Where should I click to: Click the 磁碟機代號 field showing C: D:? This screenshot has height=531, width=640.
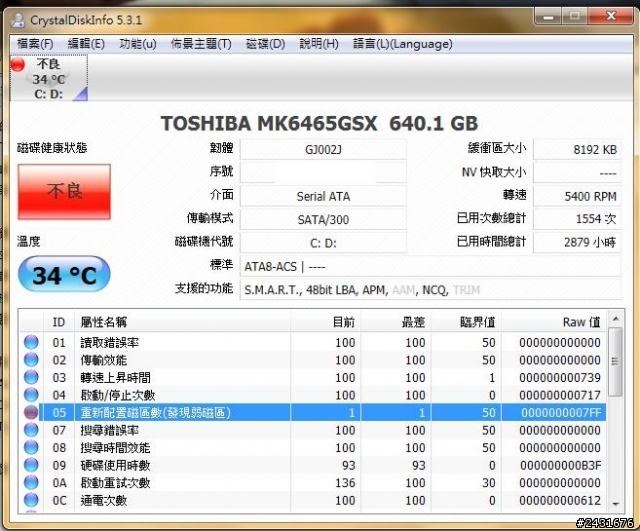tap(323, 243)
